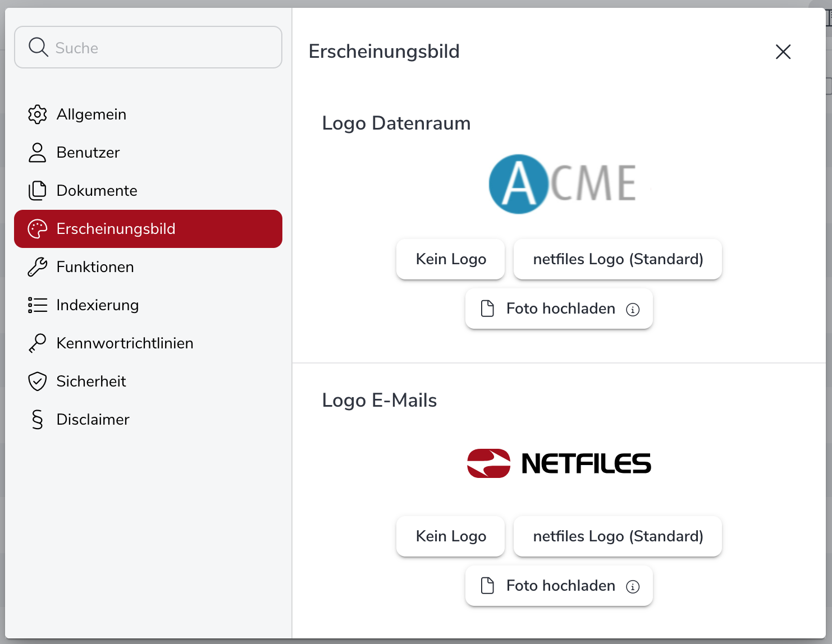Close the Erscheinungsbild settings dialog
This screenshot has width=832, height=644.
point(783,52)
